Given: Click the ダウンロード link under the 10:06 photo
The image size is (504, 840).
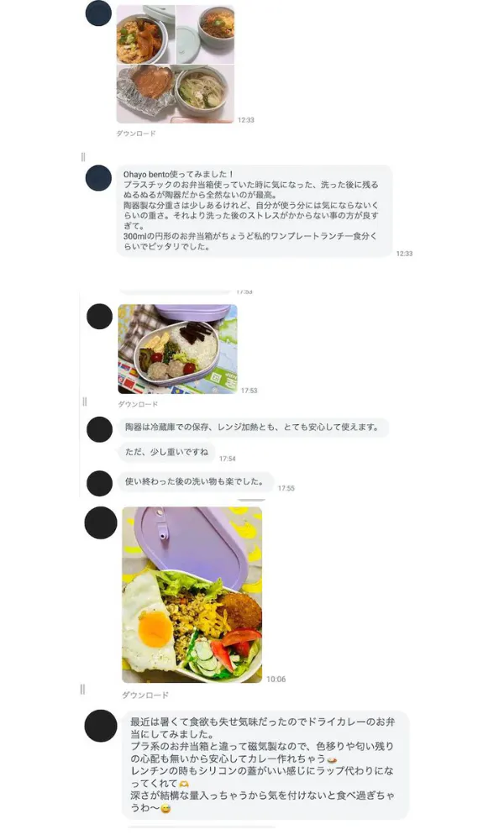Looking at the screenshot, I should (145, 695).
